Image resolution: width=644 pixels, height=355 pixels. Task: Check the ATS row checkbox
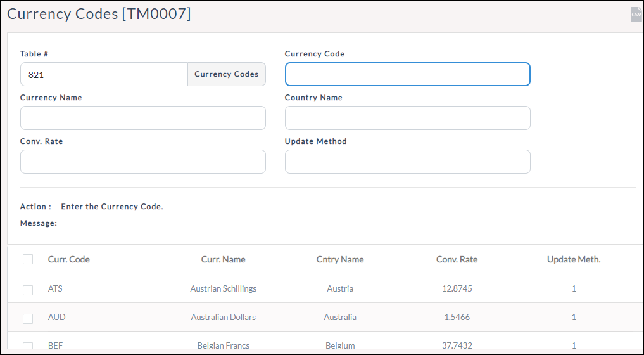click(x=28, y=290)
